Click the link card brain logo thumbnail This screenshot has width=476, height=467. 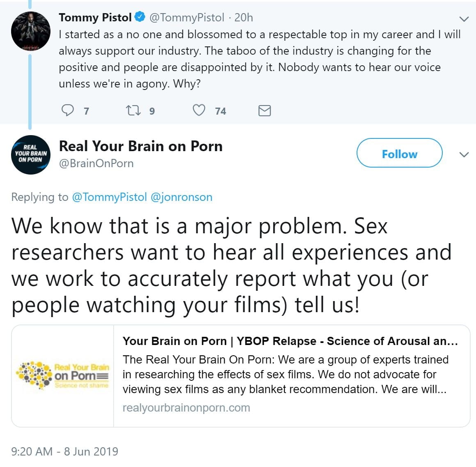[62, 376]
